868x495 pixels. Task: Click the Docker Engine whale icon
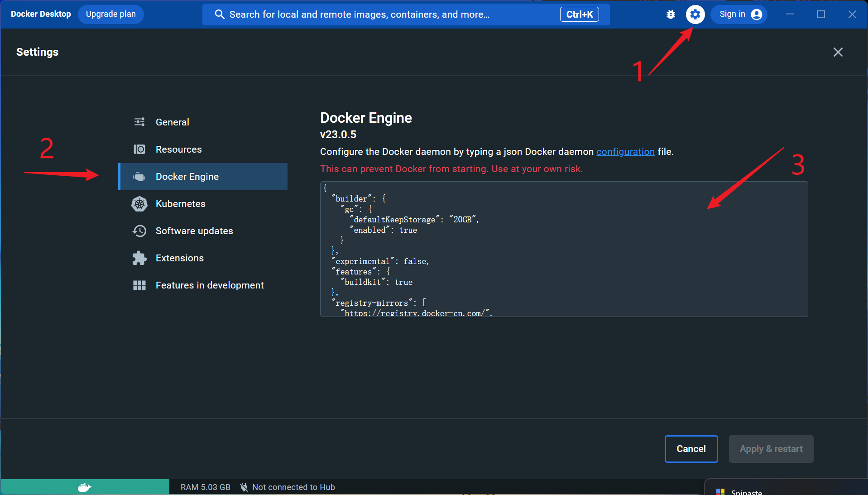point(139,177)
